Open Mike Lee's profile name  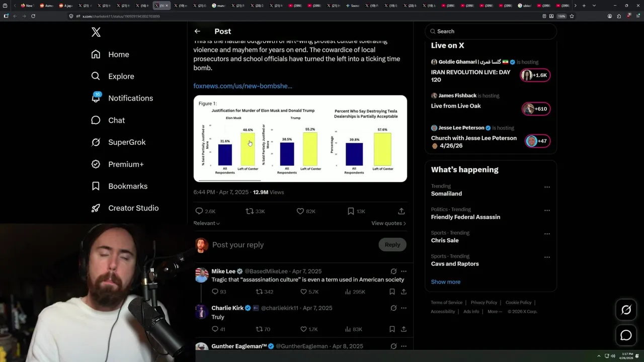point(223,271)
